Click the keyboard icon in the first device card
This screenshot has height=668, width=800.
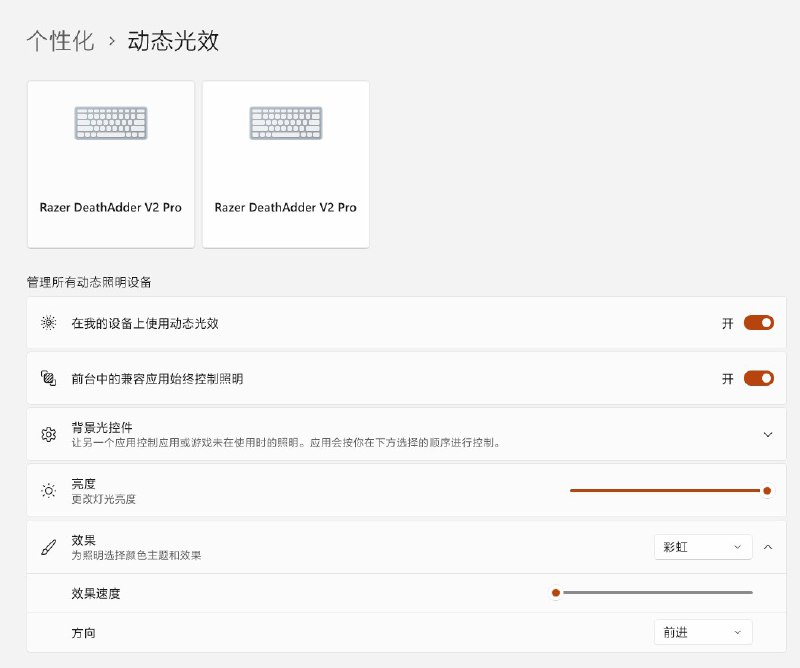click(x=111, y=123)
